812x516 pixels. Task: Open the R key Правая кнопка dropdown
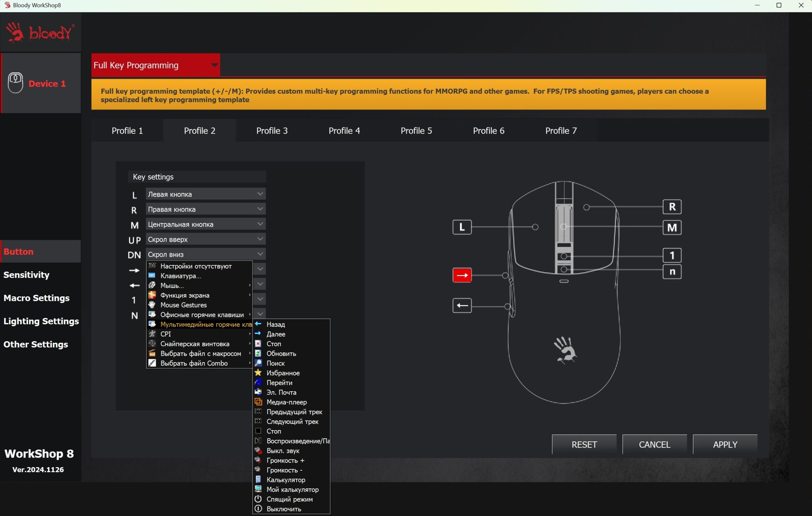click(x=206, y=209)
